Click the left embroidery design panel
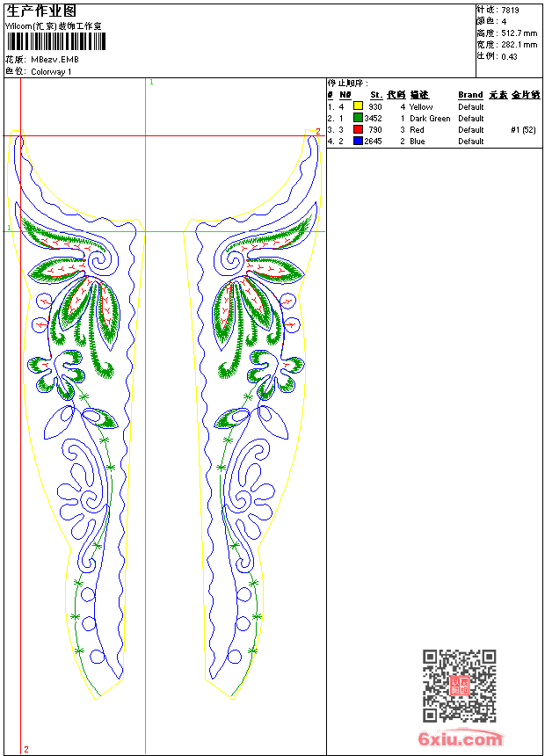 click(x=77, y=414)
